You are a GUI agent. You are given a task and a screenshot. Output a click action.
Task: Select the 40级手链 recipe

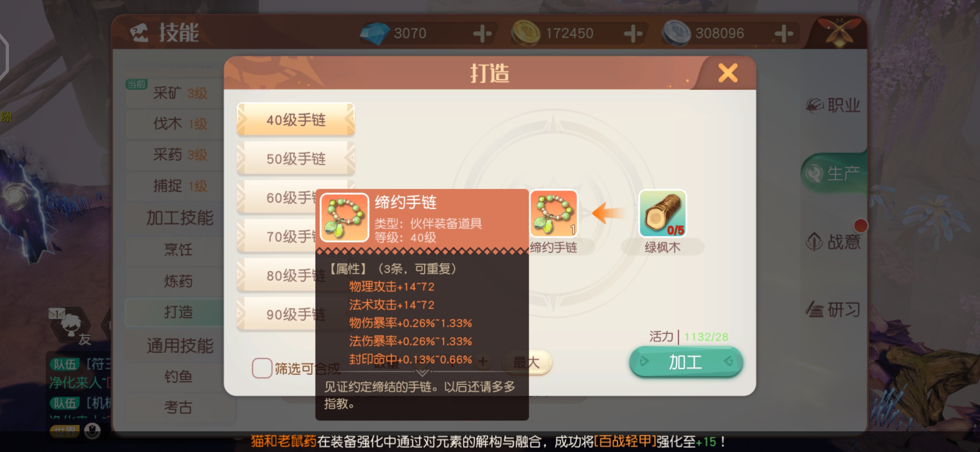[296, 120]
